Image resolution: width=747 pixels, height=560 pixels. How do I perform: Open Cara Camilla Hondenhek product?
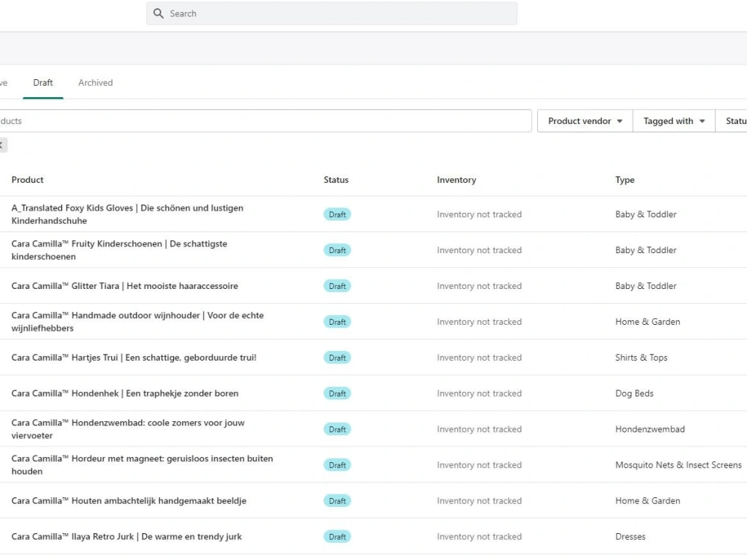125,393
